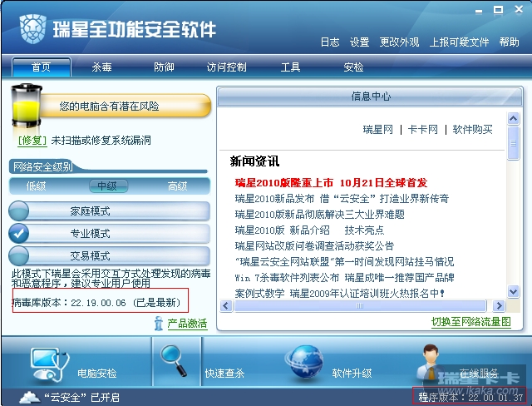Click the 新闻资讯 heading
Image resolution: width=532 pixels, height=406 pixels.
tap(254, 161)
